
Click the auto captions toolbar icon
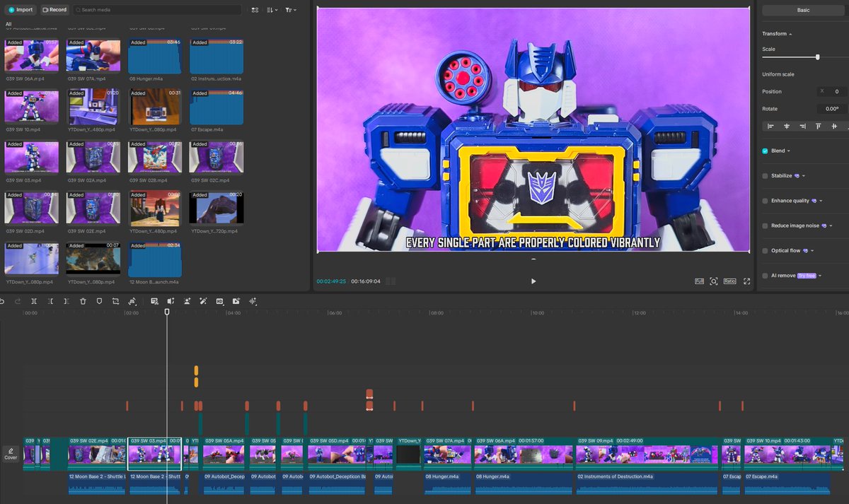[154, 301]
